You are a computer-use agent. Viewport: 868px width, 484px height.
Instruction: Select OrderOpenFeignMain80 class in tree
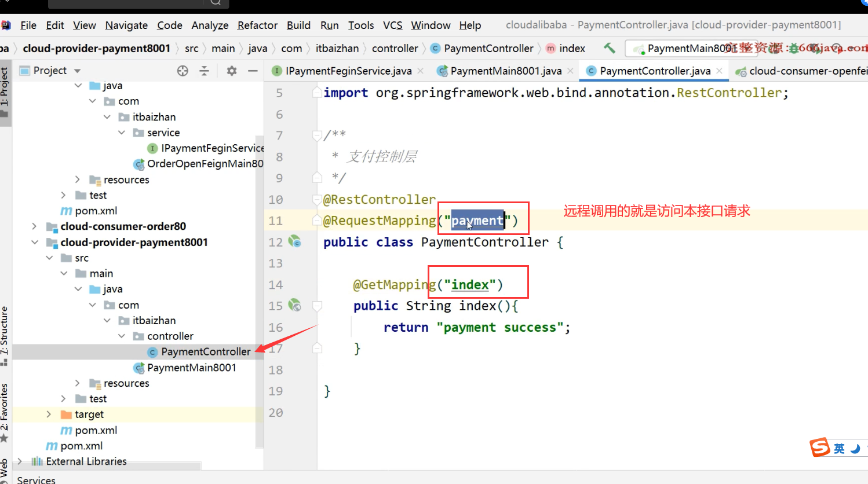(205, 164)
